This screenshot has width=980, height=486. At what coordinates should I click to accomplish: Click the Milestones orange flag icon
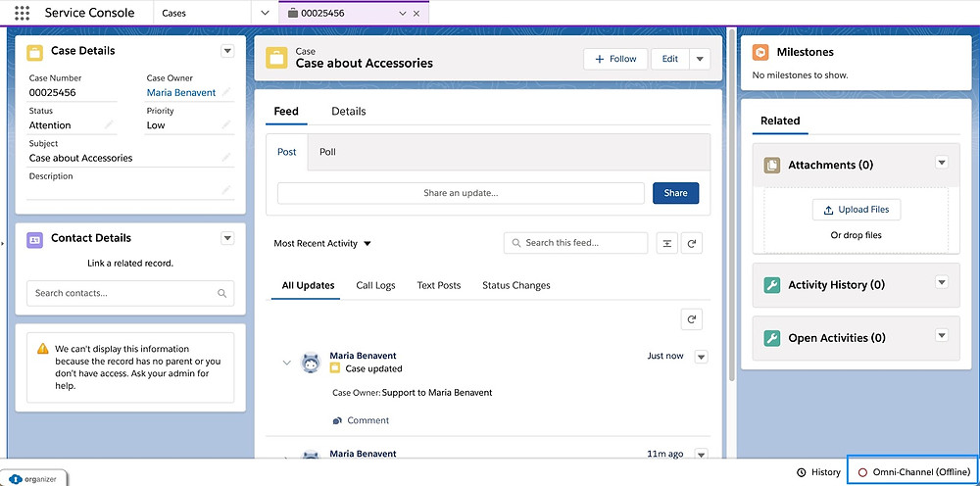point(760,53)
